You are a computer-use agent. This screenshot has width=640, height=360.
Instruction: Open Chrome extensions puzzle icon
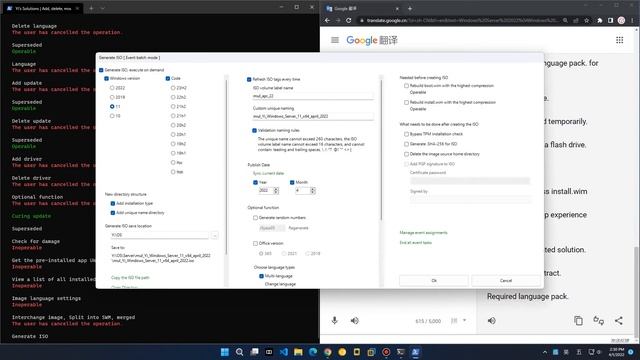point(600,20)
